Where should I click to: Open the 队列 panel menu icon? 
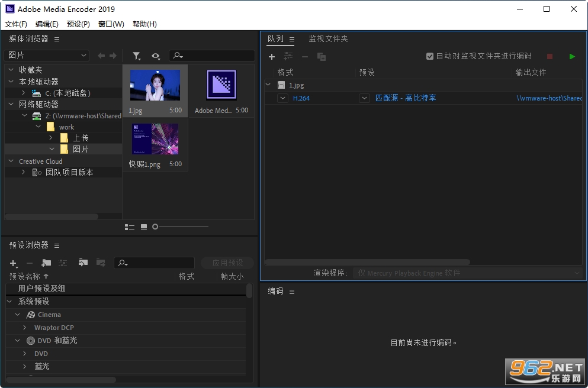pyautogui.click(x=292, y=39)
